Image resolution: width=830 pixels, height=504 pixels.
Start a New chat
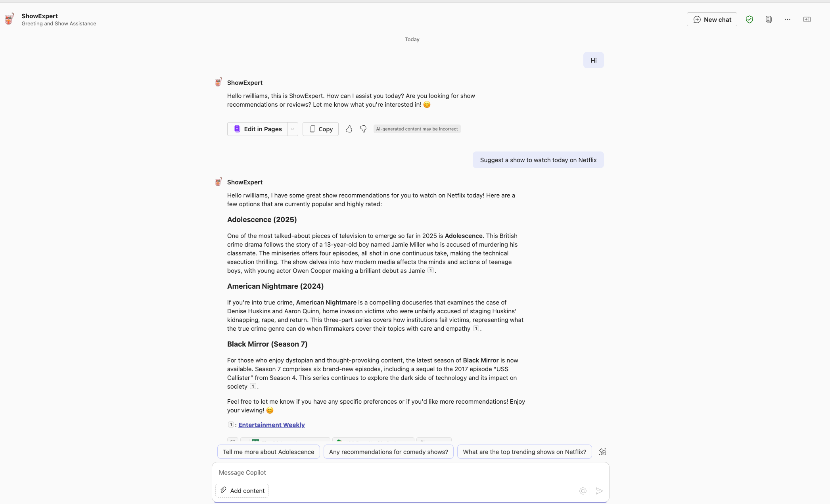coord(712,19)
